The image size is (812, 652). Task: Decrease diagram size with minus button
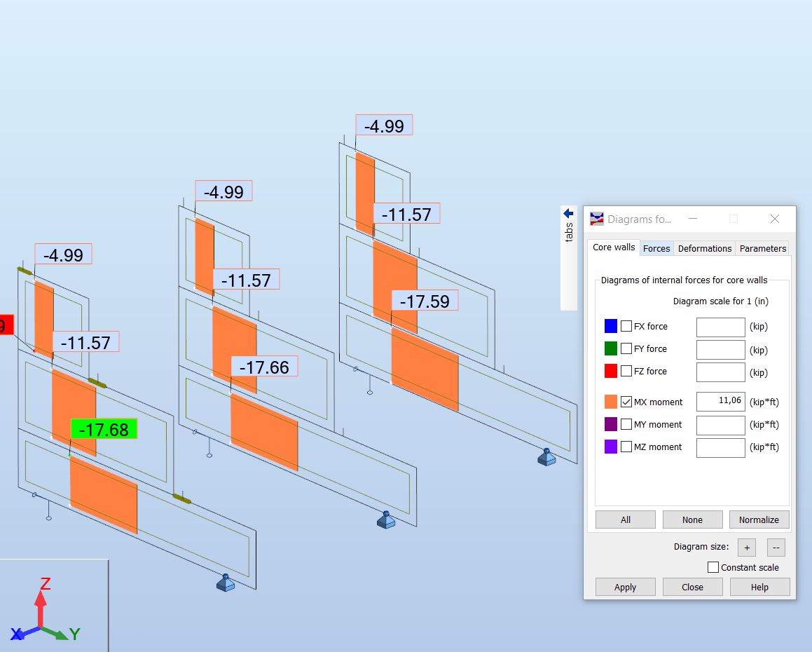tap(776, 548)
